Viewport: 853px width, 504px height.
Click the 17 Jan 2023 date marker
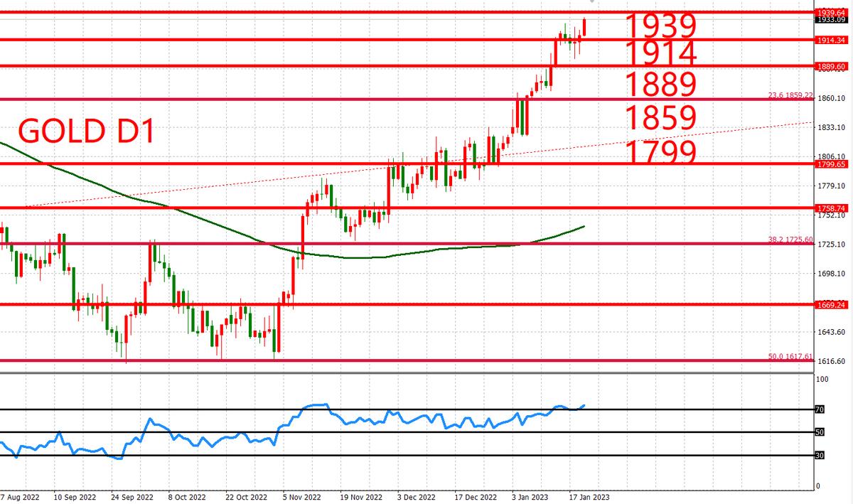coord(588,498)
